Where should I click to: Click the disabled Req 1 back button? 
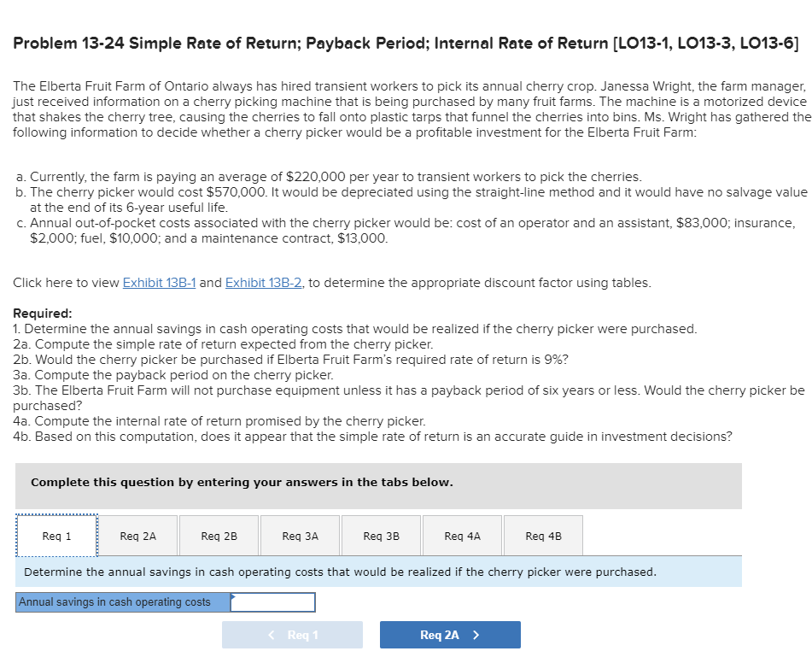(x=292, y=634)
